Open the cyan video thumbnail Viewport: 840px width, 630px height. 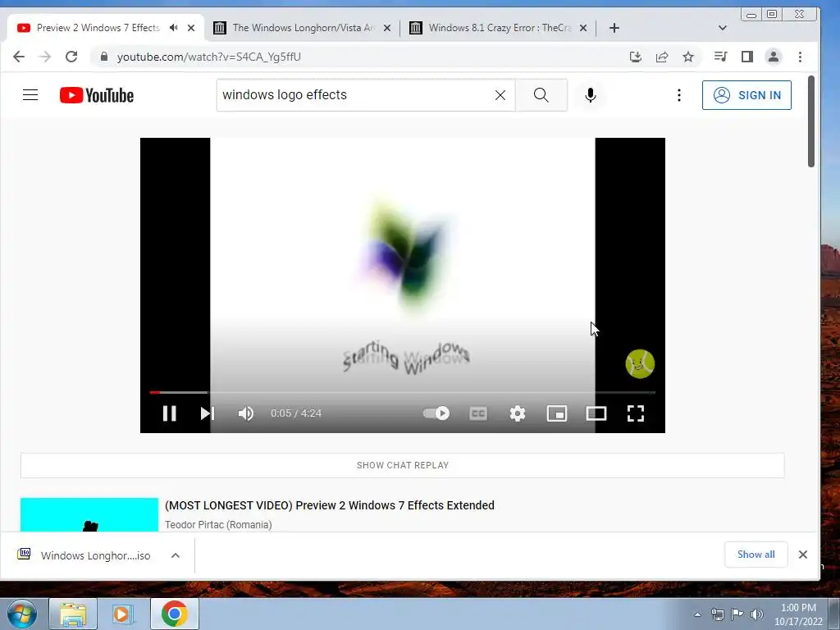(89, 514)
